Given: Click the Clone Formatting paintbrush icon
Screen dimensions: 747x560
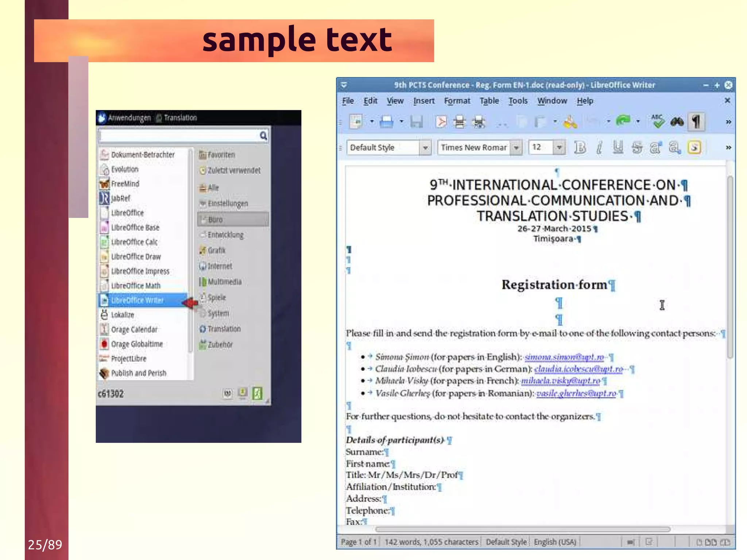Looking at the screenshot, I should pyautogui.click(x=570, y=122).
